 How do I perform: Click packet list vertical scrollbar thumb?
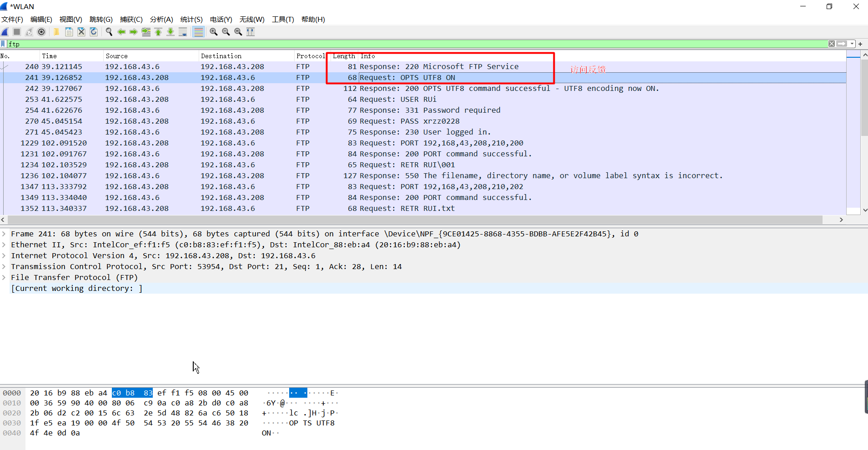tap(864, 97)
